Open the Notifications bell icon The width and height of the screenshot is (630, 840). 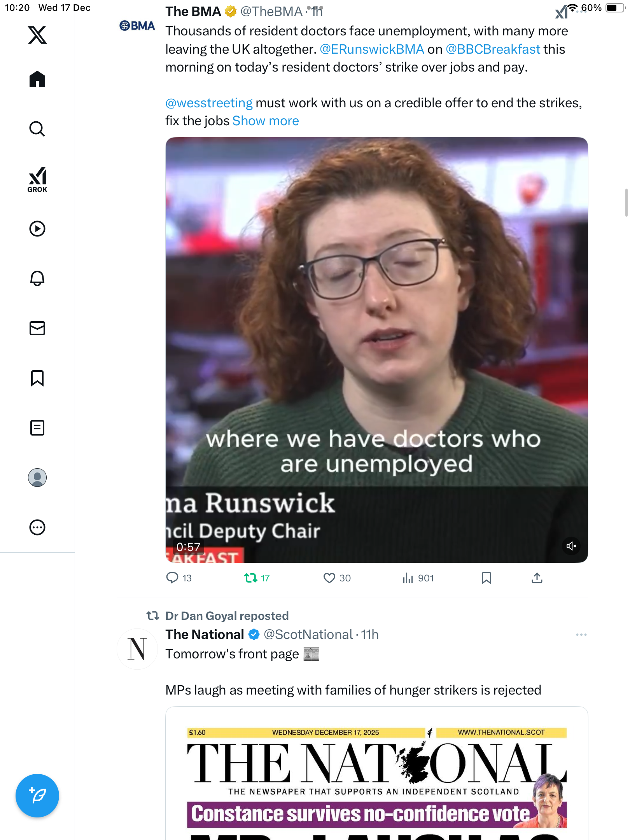pos(37,278)
